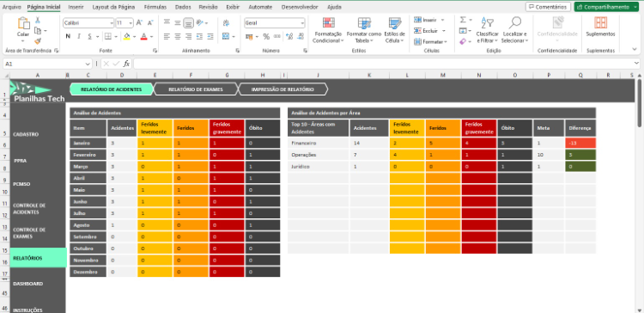This screenshot has height=313, width=644.
Task: Click the AutoSum sigma icon
Action: (463, 20)
